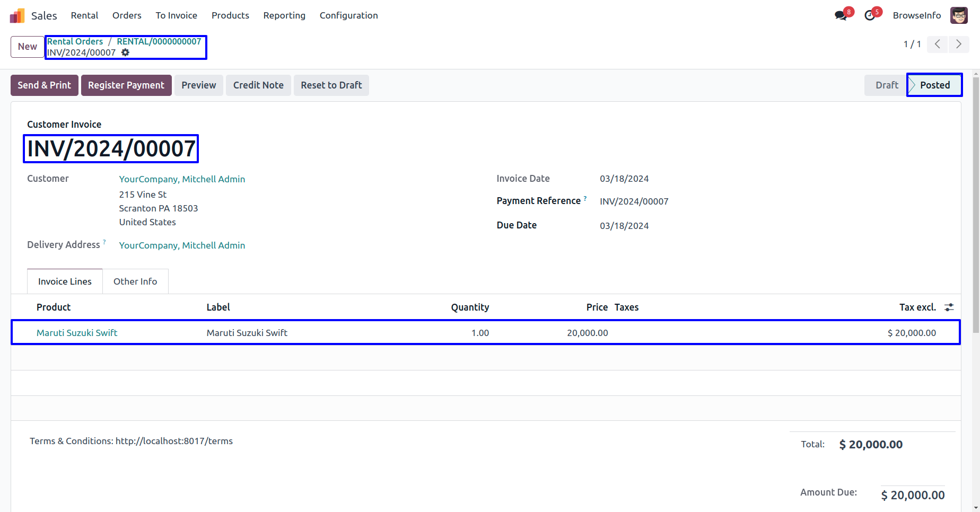Follow the RENTAL/0000000007 breadcrumb link
This screenshot has width=980, height=512.
tap(159, 41)
